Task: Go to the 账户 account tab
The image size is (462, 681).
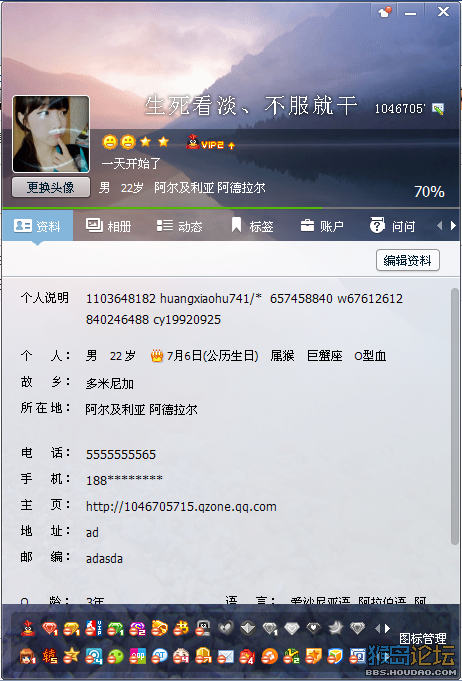Action: (322, 225)
